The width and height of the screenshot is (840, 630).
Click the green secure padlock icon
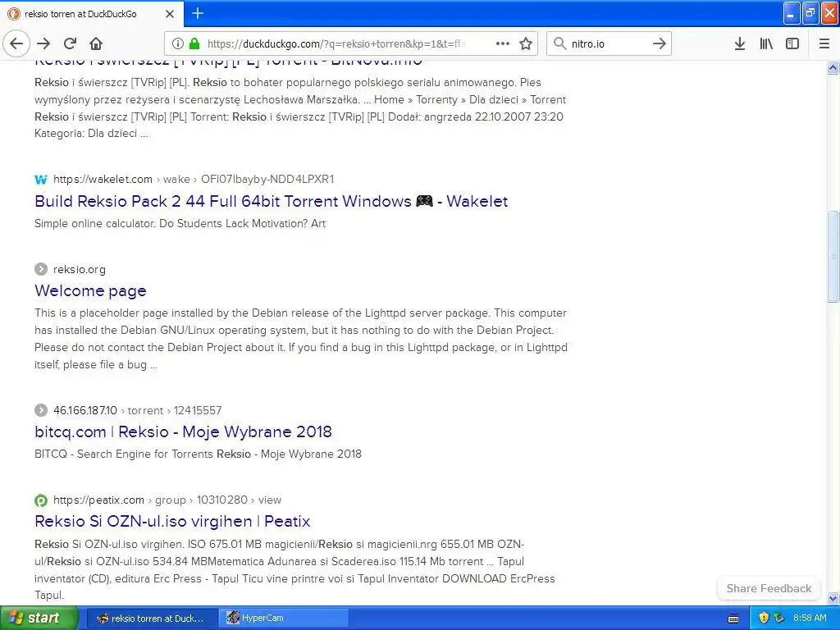coord(194,43)
